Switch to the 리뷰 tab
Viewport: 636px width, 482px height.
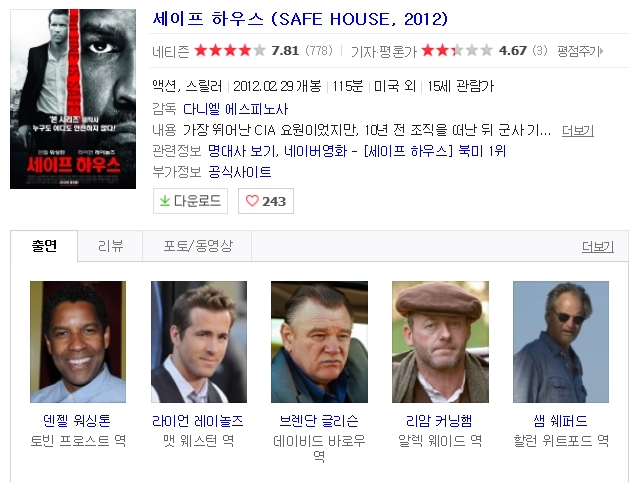tap(110, 246)
